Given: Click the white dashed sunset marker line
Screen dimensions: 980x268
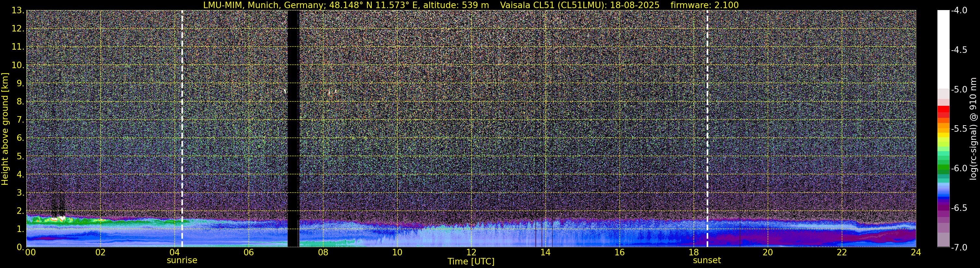Looking at the screenshot, I should pyautogui.click(x=707, y=129).
